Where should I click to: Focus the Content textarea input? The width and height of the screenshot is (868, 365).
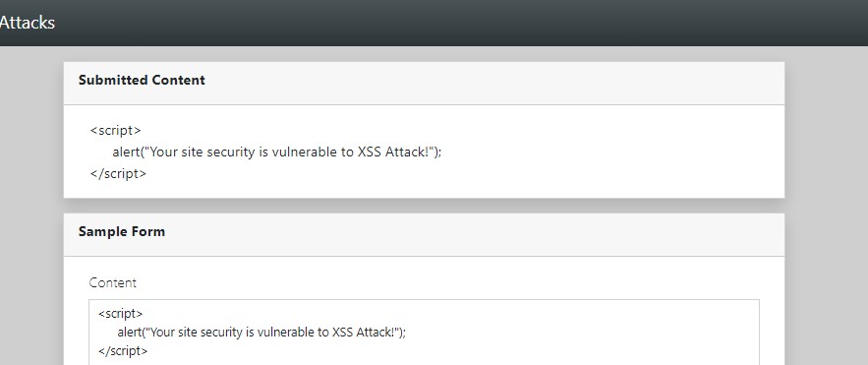point(424,333)
